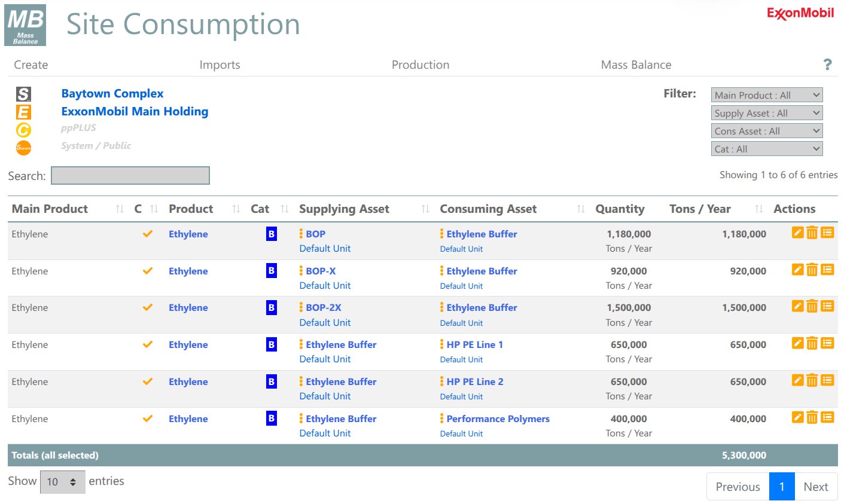Click into the Search input field
Image resolution: width=844 pixels, height=504 pixels.
(x=130, y=176)
